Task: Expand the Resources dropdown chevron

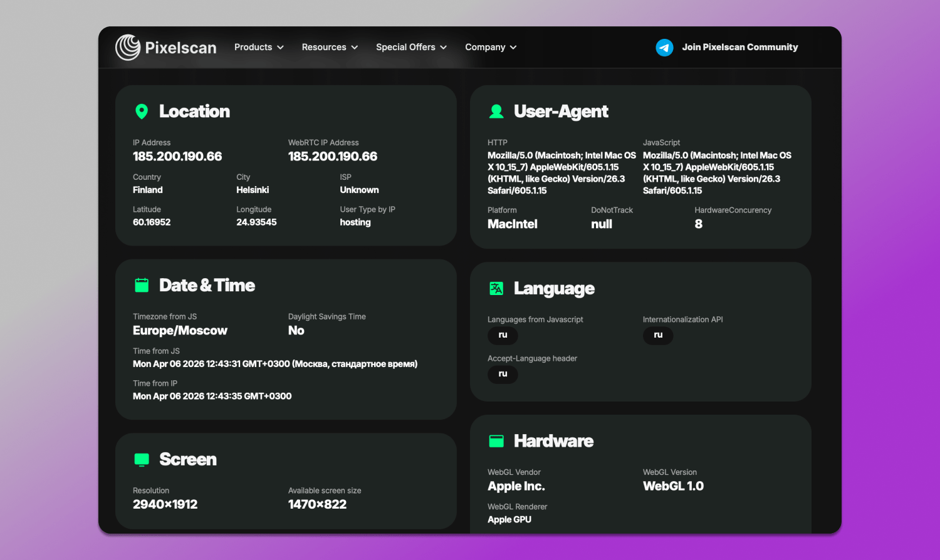Action: tap(355, 48)
